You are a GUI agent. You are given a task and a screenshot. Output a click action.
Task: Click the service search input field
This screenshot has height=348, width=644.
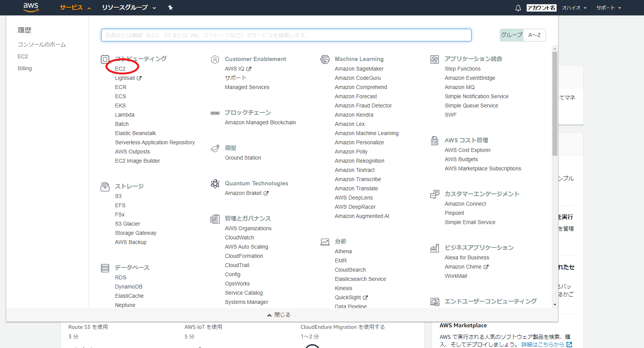coord(286,35)
